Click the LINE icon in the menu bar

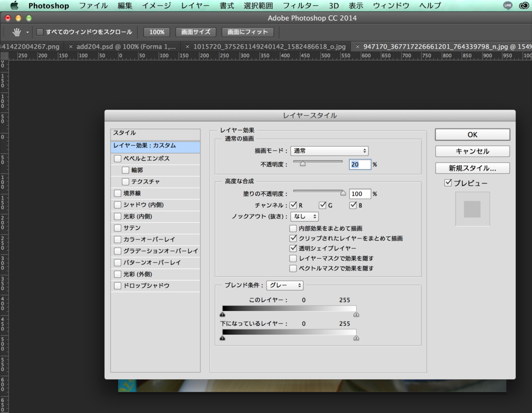[x=508, y=5]
